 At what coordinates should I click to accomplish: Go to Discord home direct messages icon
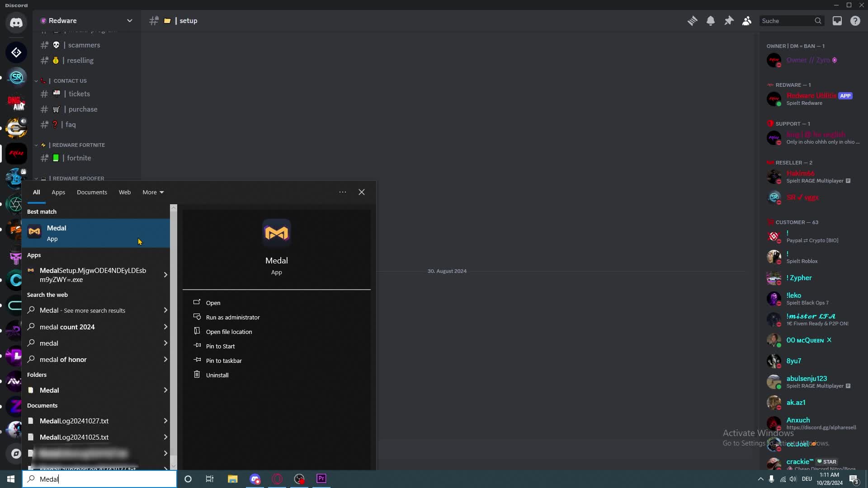(16, 23)
